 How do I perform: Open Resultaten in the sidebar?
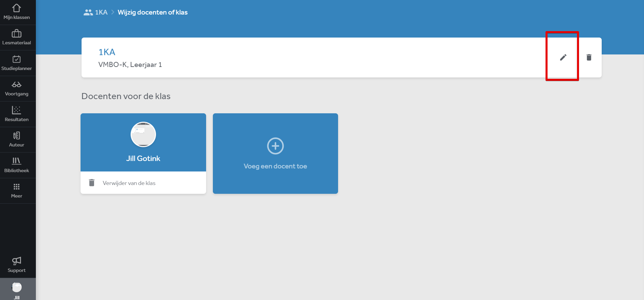click(17, 114)
